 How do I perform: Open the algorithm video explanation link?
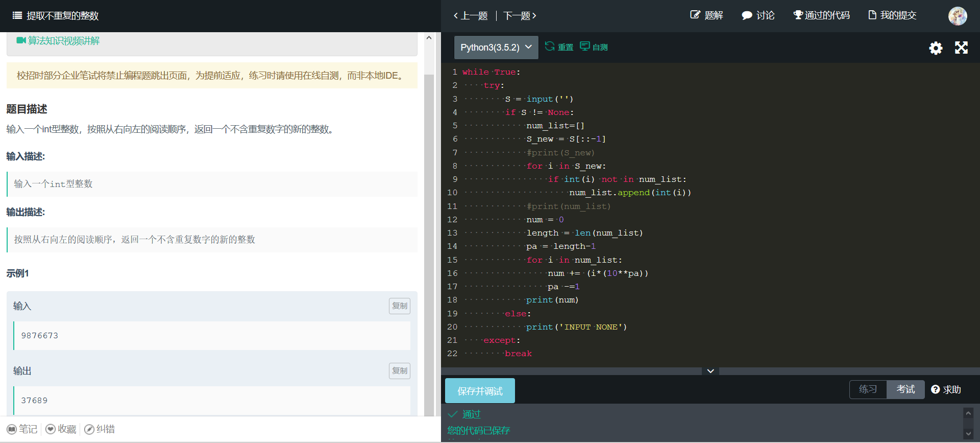point(58,41)
